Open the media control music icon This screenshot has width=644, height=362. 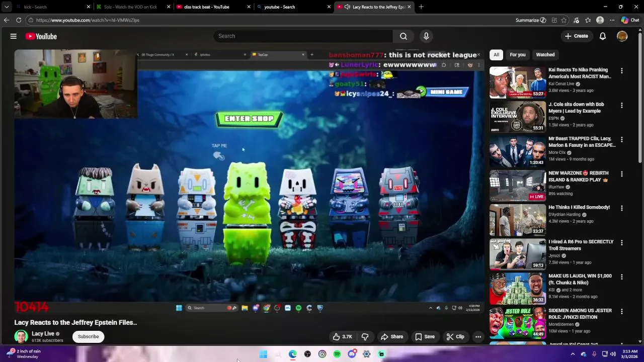[x=576, y=20]
